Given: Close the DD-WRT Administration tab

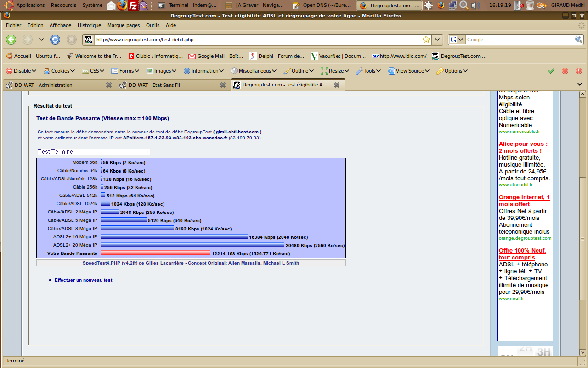Looking at the screenshot, I should (109, 85).
